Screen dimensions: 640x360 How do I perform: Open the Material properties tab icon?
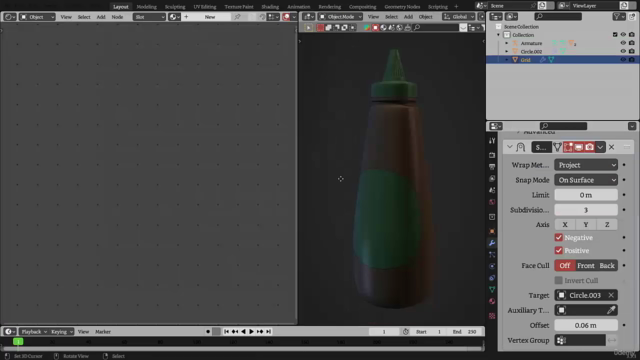[492, 301]
